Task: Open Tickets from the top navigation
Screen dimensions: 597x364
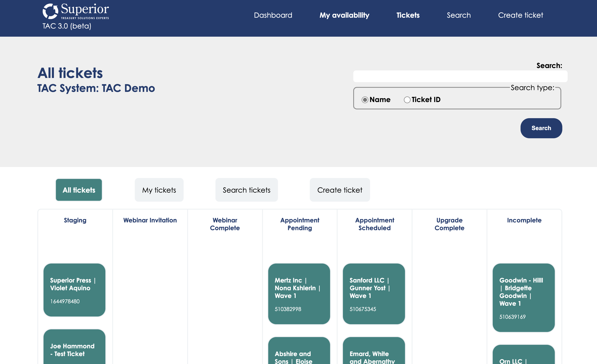Action: click(408, 15)
